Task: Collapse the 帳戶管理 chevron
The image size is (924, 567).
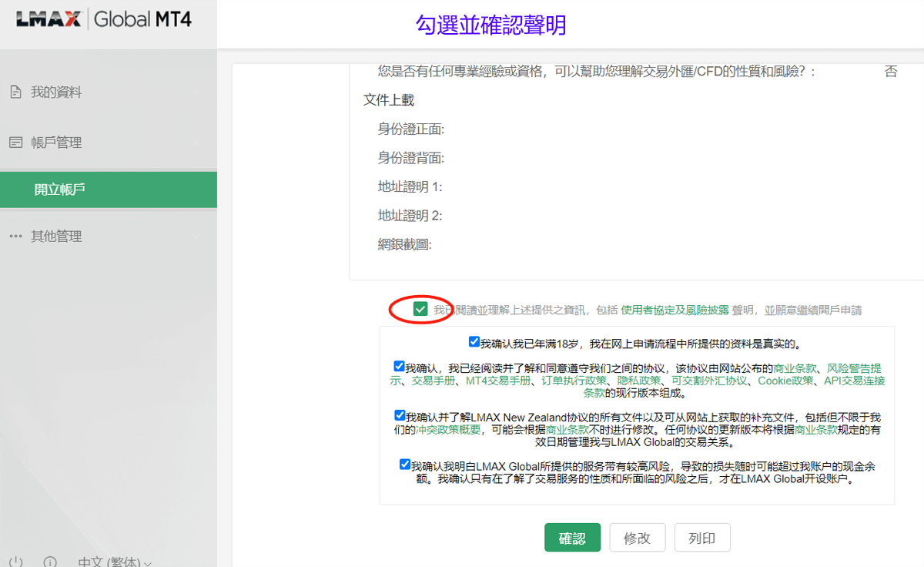Action: coord(196,143)
